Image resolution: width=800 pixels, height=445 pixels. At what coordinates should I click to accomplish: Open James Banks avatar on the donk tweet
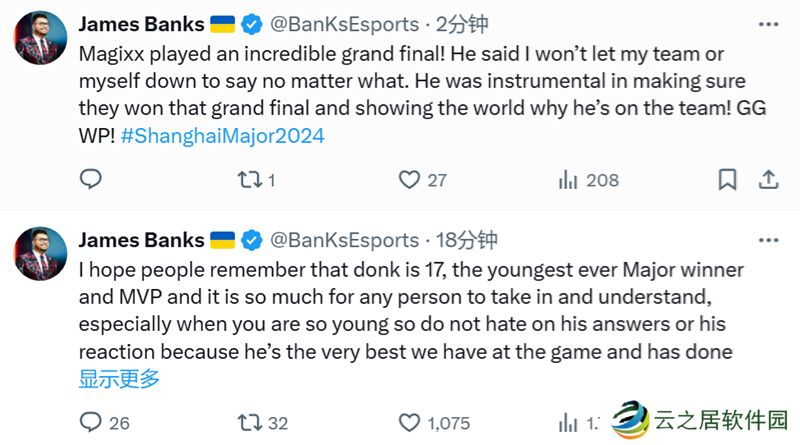(x=40, y=253)
